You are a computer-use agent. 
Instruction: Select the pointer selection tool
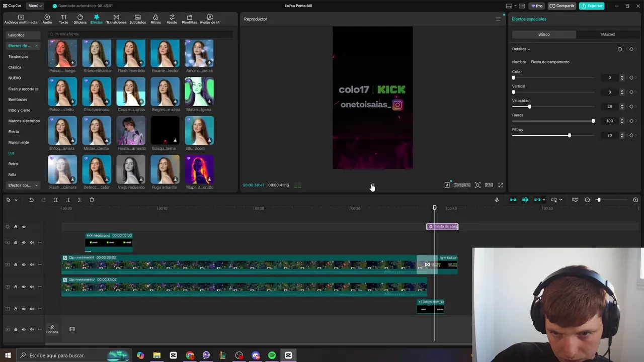[x=8, y=200]
